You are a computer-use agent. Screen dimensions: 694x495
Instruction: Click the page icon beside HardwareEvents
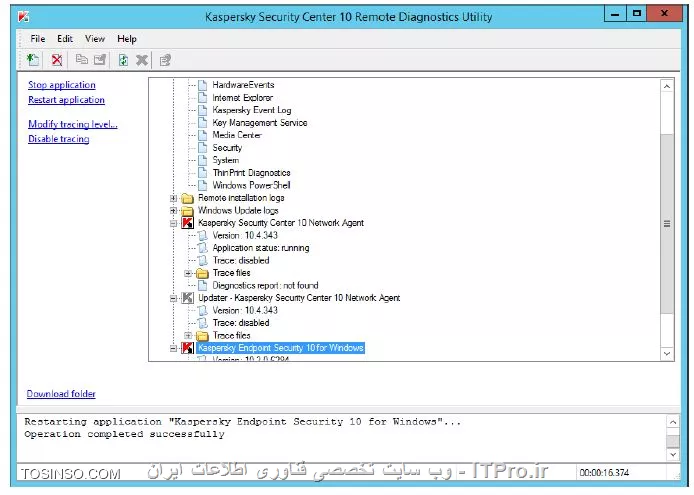point(202,85)
